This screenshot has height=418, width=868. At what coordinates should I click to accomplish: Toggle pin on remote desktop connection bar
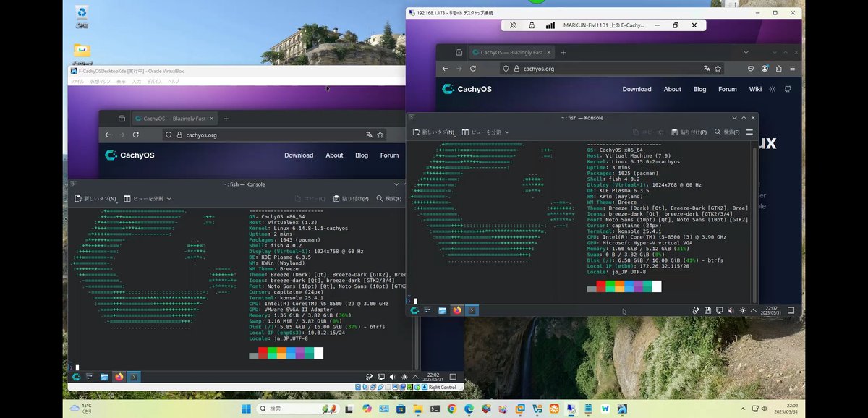(x=513, y=25)
